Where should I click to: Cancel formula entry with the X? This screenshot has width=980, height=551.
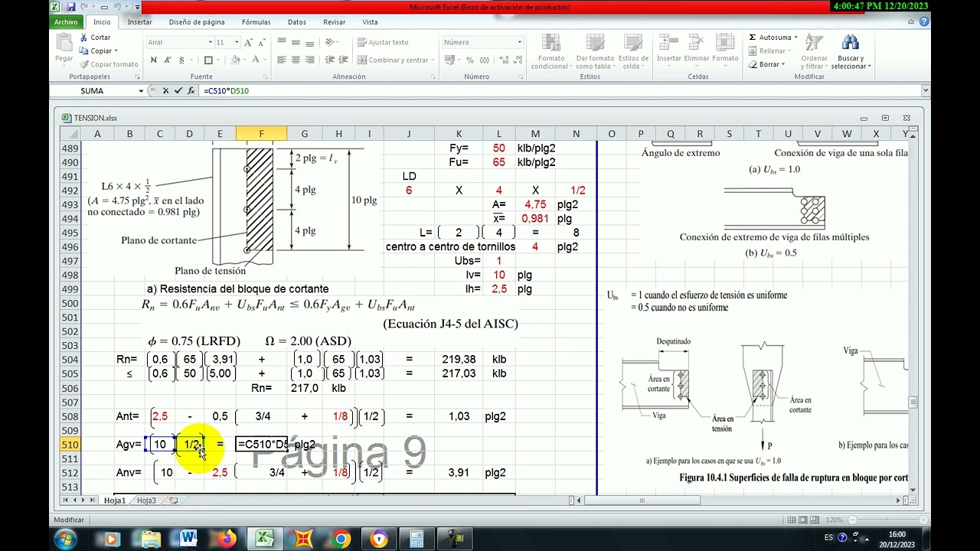165,90
